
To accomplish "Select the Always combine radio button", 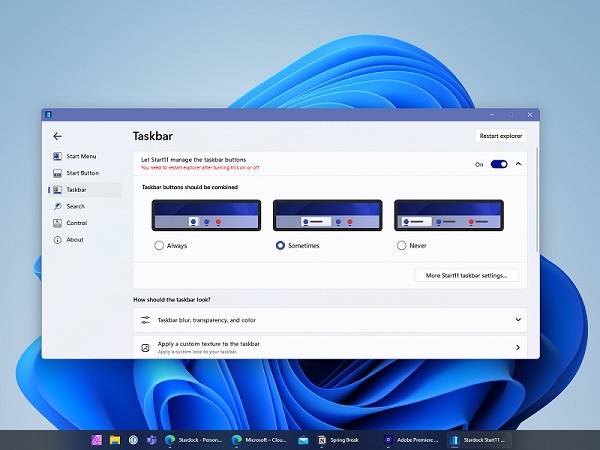I will [x=159, y=245].
